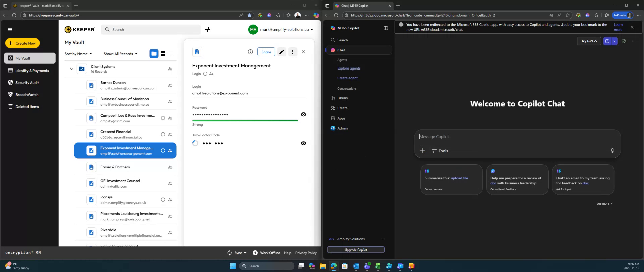
Task: Click the shield icon in Copilot header
Action: point(624,41)
